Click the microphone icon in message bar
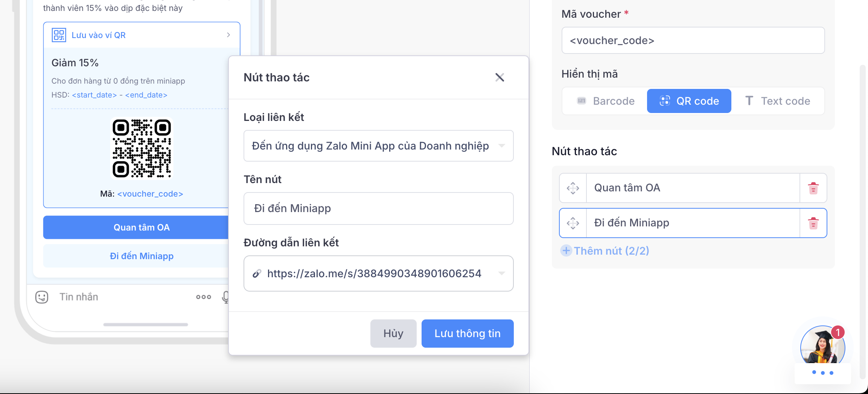The image size is (868, 394). tap(225, 297)
